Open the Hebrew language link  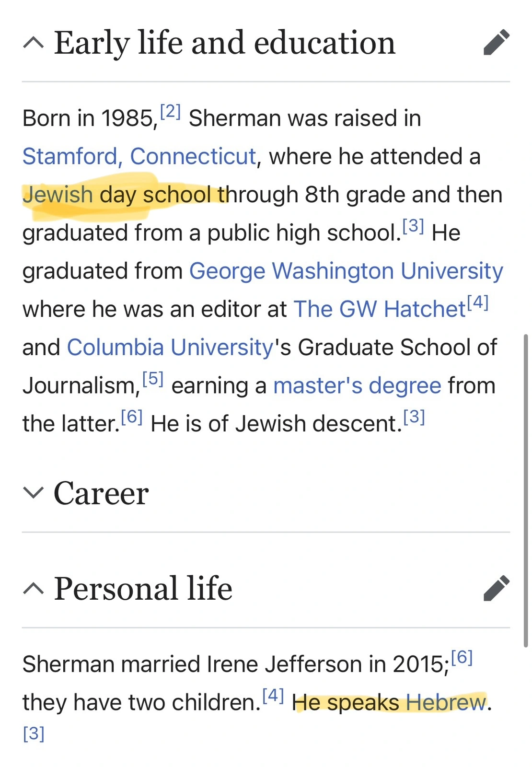pos(446,703)
